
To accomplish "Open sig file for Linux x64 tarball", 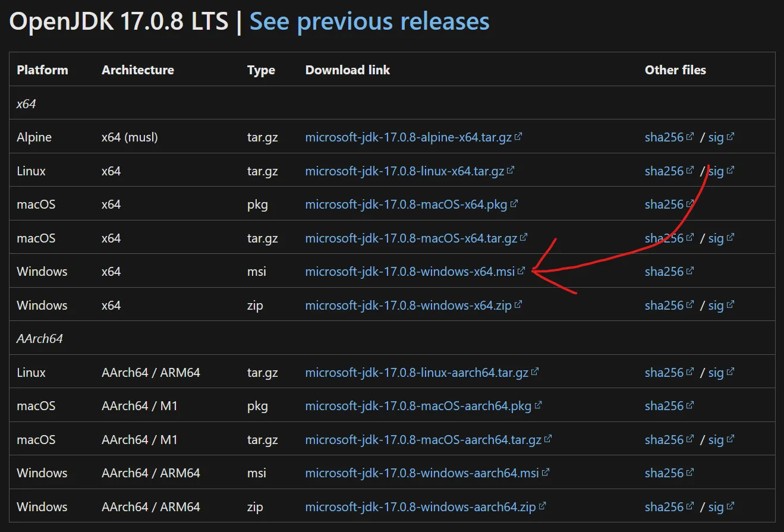I will pos(717,171).
